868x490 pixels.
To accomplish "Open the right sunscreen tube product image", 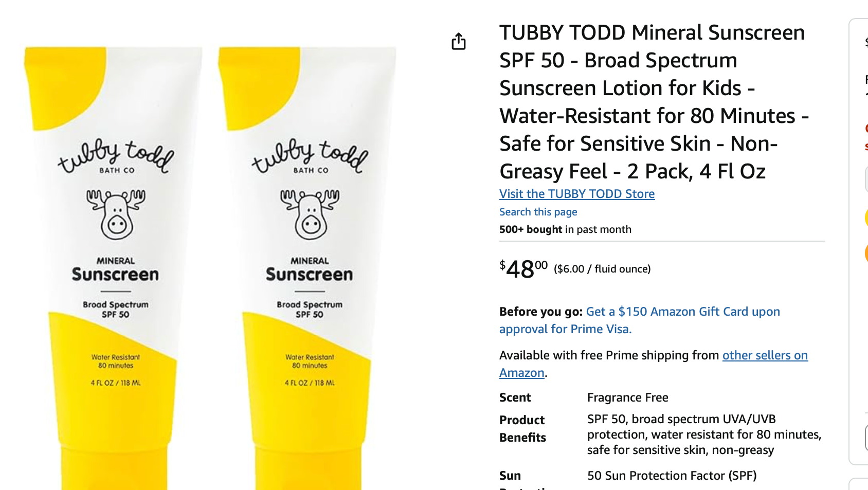I will (x=307, y=268).
